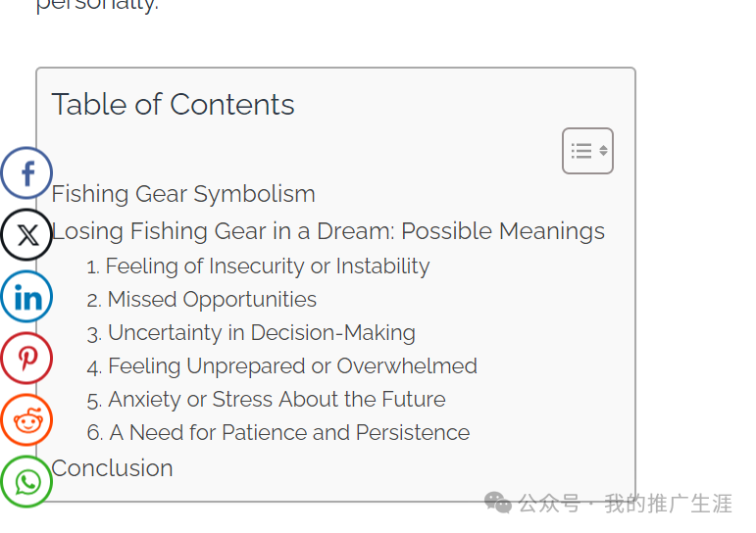This screenshot has height=533, width=756.
Task: Share the page on Reddit
Action: tap(26, 419)
